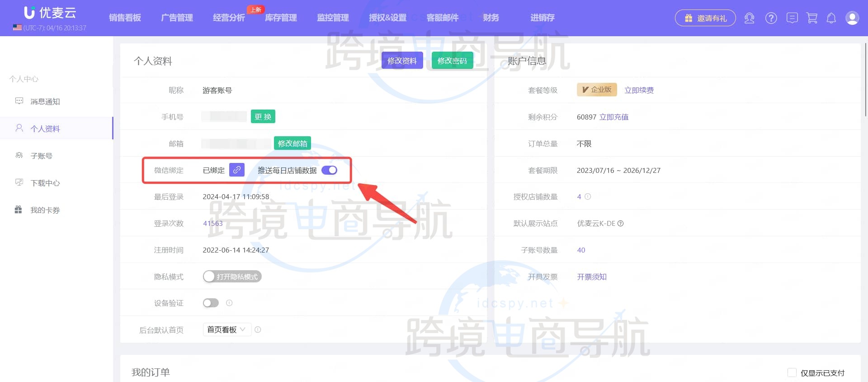
Task: Open the help question mark icon
Action: pyautogui.click(x=771, y=18)
